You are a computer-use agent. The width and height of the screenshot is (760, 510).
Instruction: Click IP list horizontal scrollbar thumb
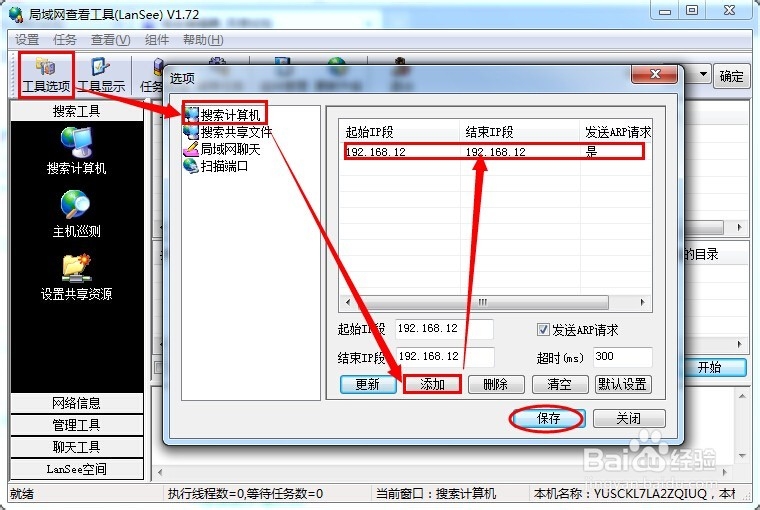[483, 303]
